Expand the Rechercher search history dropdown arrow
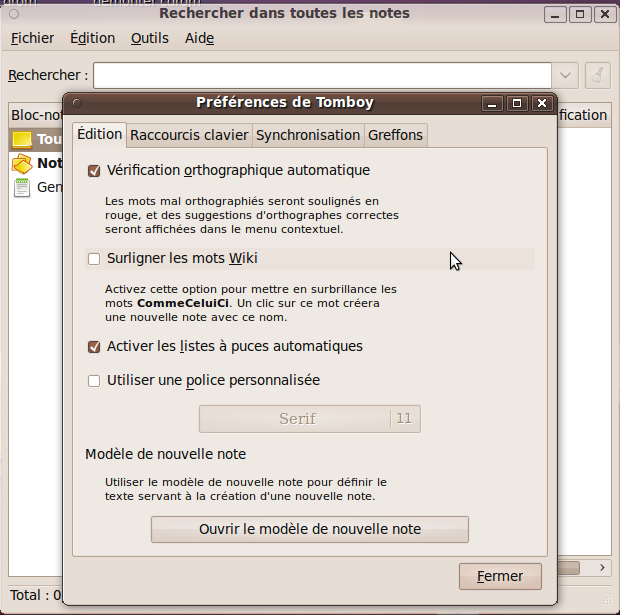This screenshot has height=615, width=620. 566,75
